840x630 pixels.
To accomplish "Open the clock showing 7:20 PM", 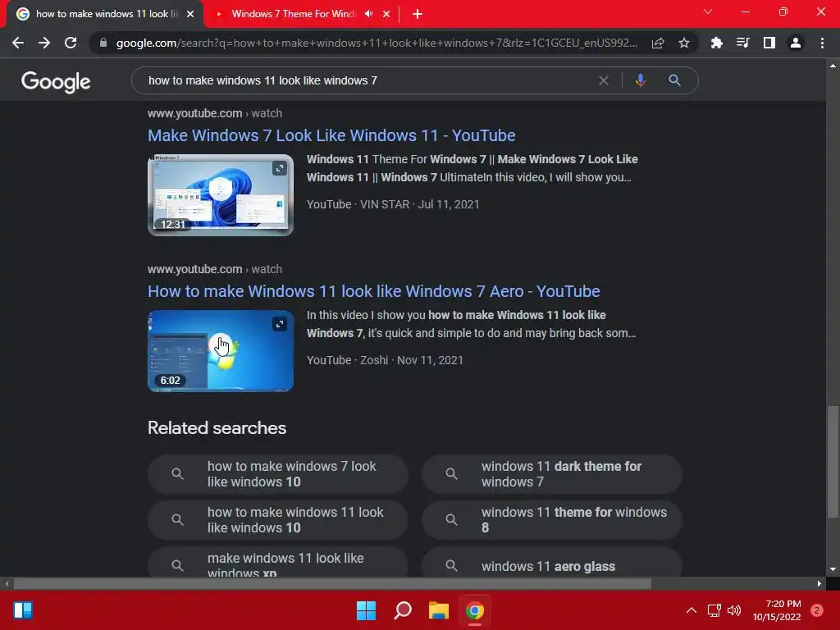I will point(777,610).
